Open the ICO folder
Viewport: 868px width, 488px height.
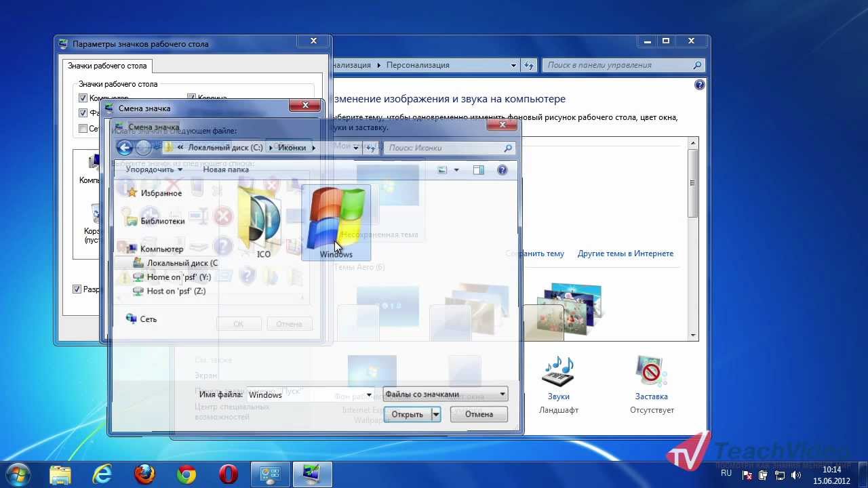point(263,222)
